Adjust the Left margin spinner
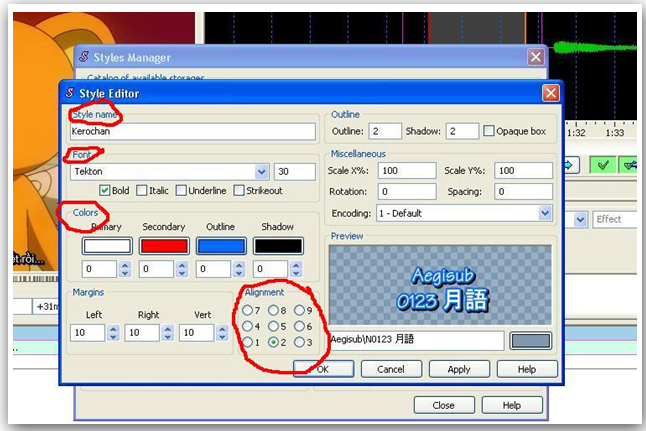The height and width of the screenshot is (431, 646). [113, 333]
